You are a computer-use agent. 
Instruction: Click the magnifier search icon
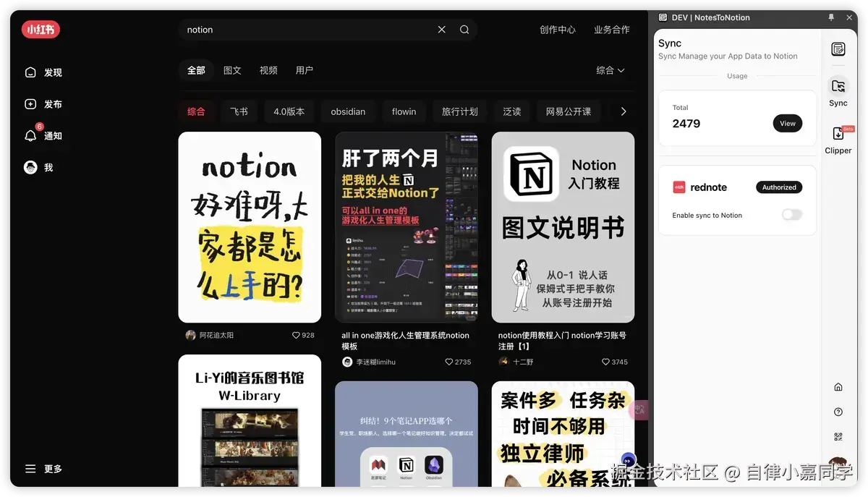tap(464, 30)
